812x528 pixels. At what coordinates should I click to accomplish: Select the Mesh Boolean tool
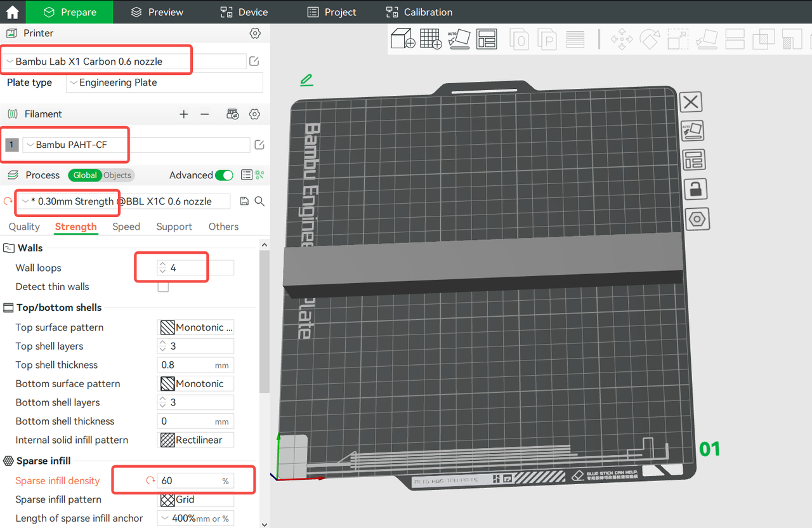763,39
